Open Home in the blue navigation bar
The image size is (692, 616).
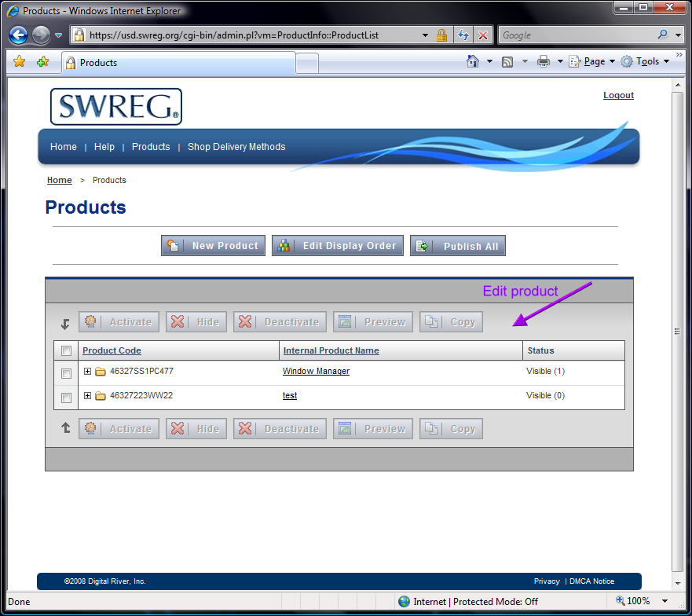63,147
